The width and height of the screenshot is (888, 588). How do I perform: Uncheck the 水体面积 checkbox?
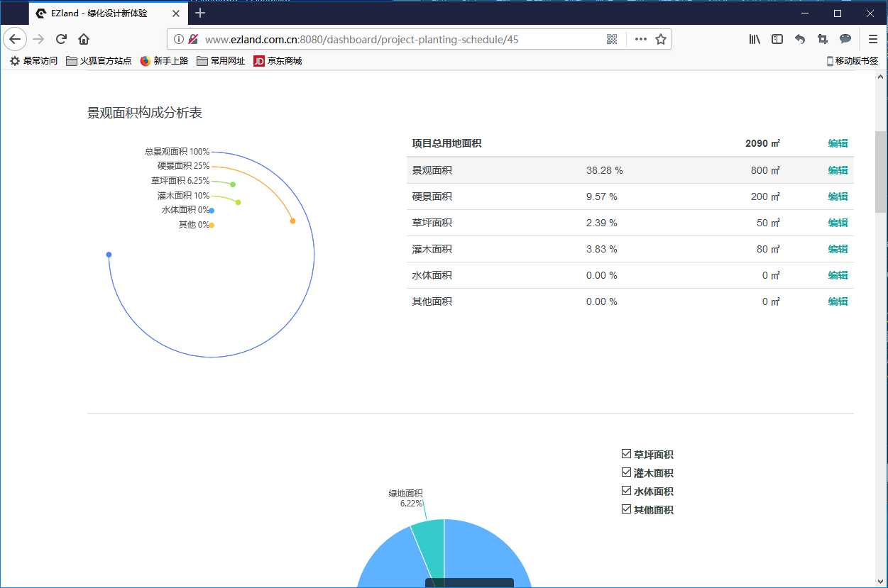point(626,491)
